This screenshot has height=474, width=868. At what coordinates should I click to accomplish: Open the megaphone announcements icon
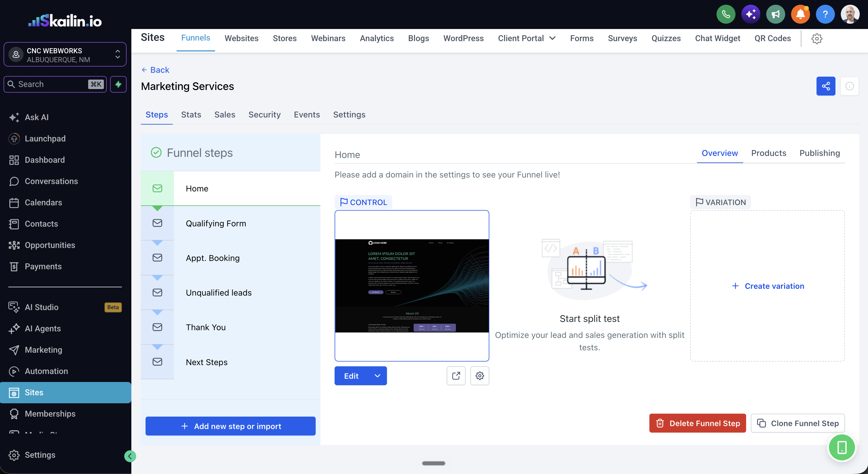pos(776,14)
